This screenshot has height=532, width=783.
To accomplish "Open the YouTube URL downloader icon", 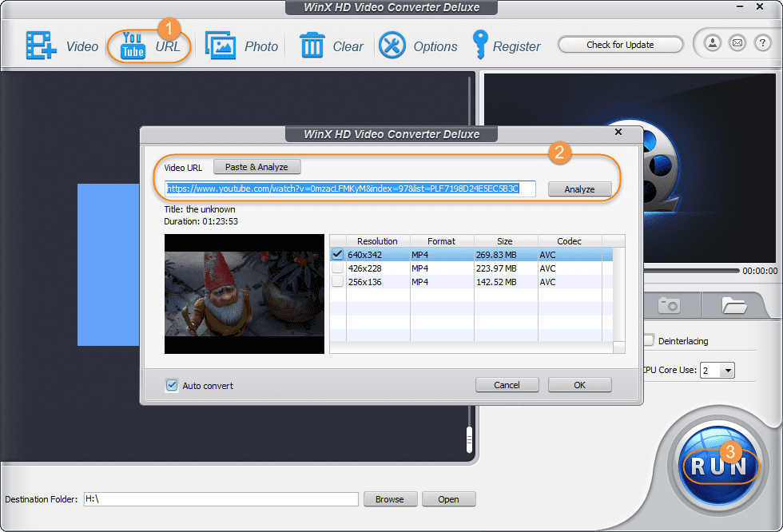I will click(x=133, y=46).
